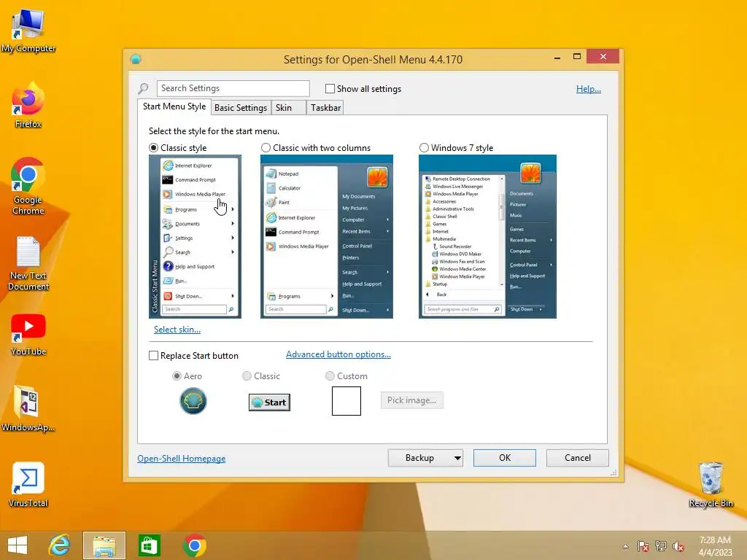Launch the Windows Store from the taskbar
This screenshot has height=560, width=747.
click(x=149, y=545)
